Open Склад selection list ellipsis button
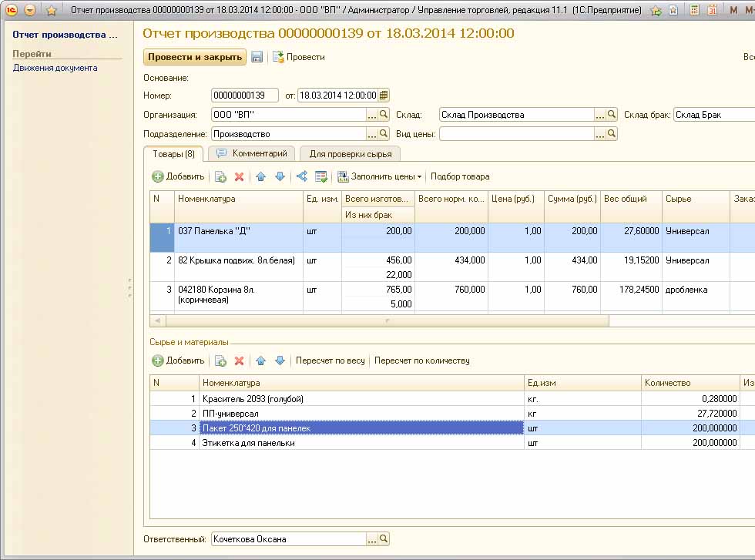Image resolution: width=755 pixels, height=560 pixels. pos(600,115)
